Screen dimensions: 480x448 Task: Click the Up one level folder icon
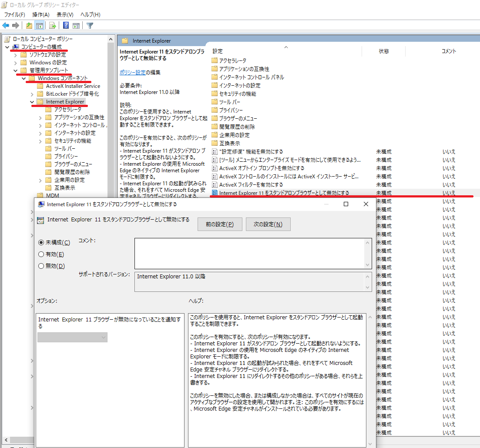(x=29, y=25)
